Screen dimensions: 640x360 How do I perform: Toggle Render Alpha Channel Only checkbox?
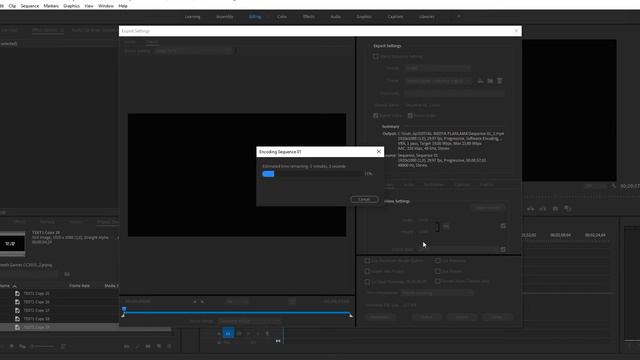(x=438, y=281)
